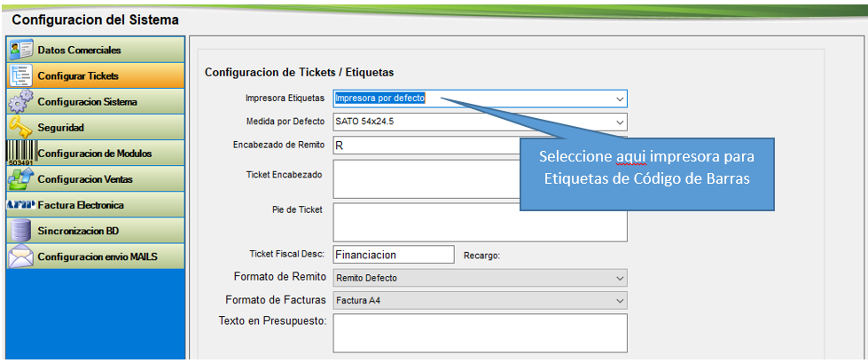Click the Seguridad key icon
The width and height of the screenshot is (868, 363).
pos(20,127)
